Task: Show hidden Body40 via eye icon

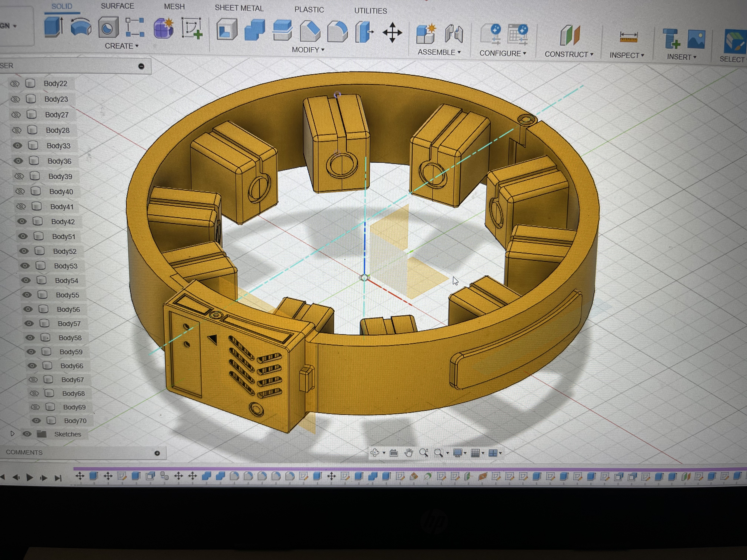Action: [20, 191]
